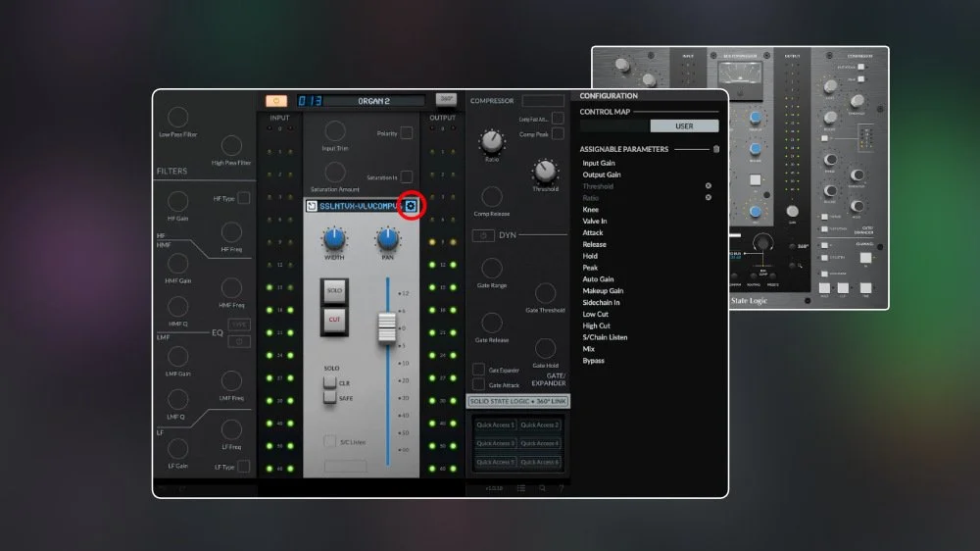Click the LF Freq knob

[231, 429]
